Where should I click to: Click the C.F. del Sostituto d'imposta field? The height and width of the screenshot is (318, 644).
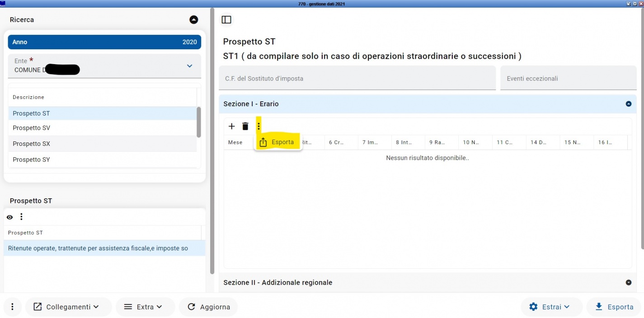pyautogui.click(x=357, y=78)
